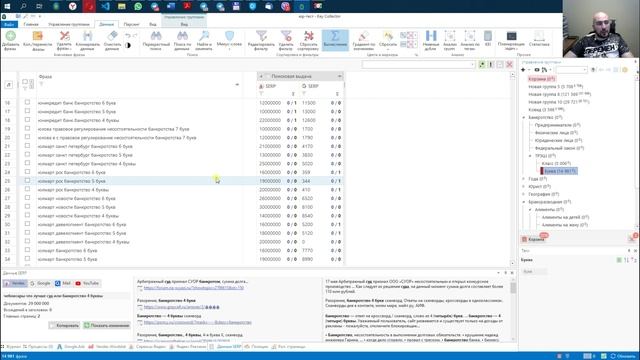Click the green icon beside search field
The height and width of the screenshot is (360, 640).
tap(482, 64)
